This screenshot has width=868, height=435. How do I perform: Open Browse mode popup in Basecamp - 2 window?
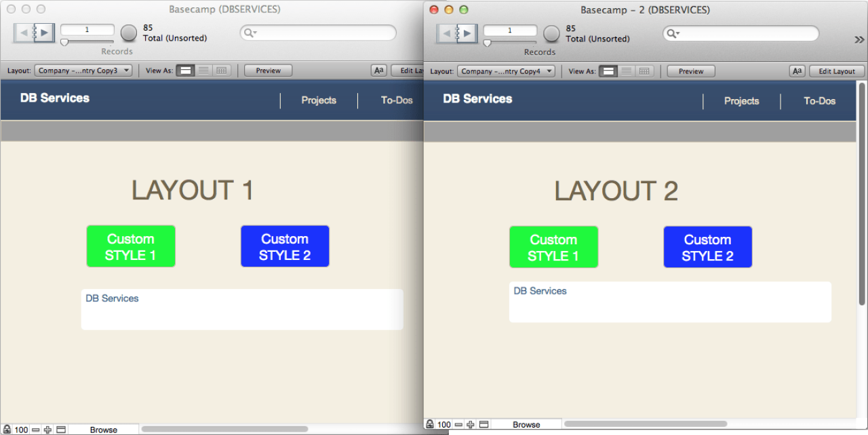[526, 424]
